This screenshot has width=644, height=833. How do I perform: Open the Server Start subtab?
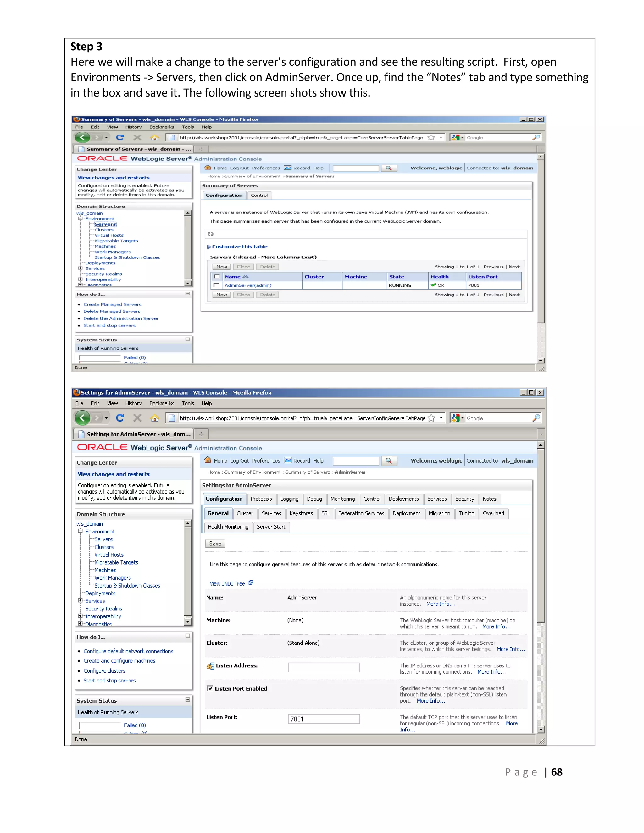271,527
